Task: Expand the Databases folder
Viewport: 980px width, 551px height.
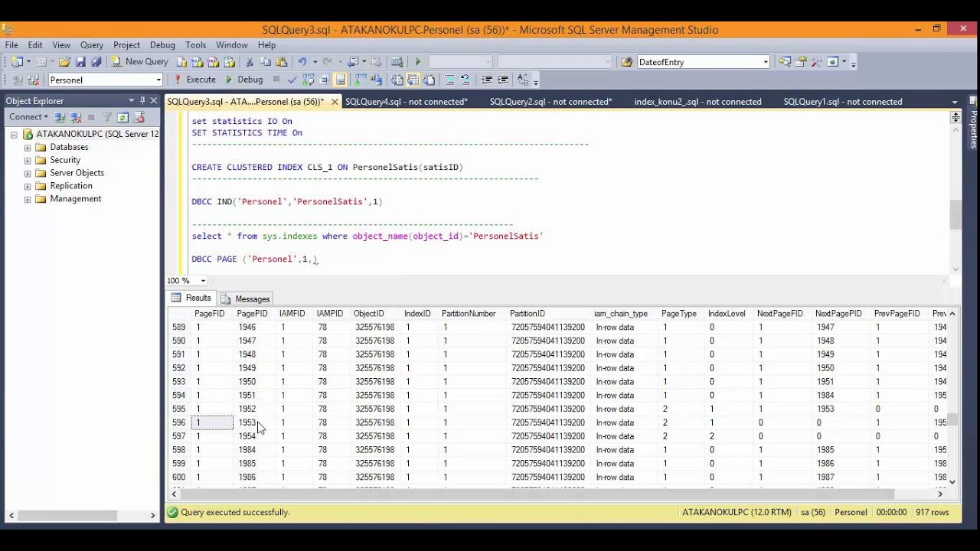Action: [x=28, y=148]
